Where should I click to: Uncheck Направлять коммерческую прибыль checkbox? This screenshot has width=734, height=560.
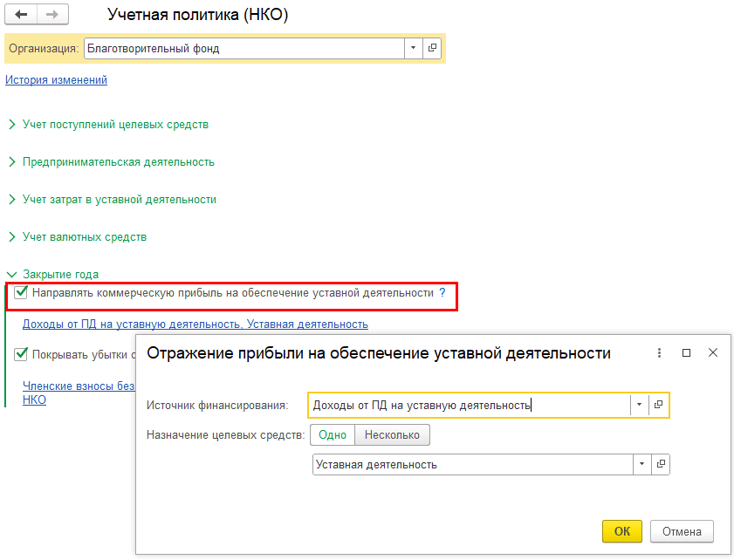click(x=21, y=293)
